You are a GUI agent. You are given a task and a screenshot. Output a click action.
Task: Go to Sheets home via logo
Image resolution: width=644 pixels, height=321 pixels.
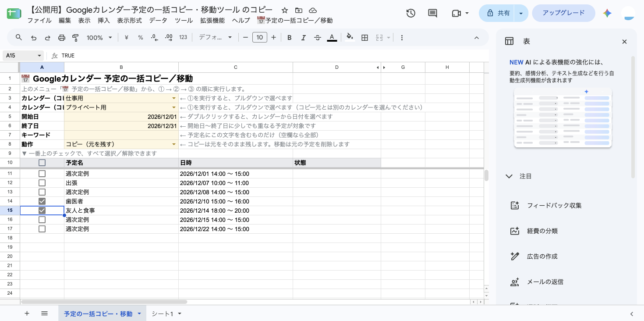pyautogui.click(x=14, y=13)
